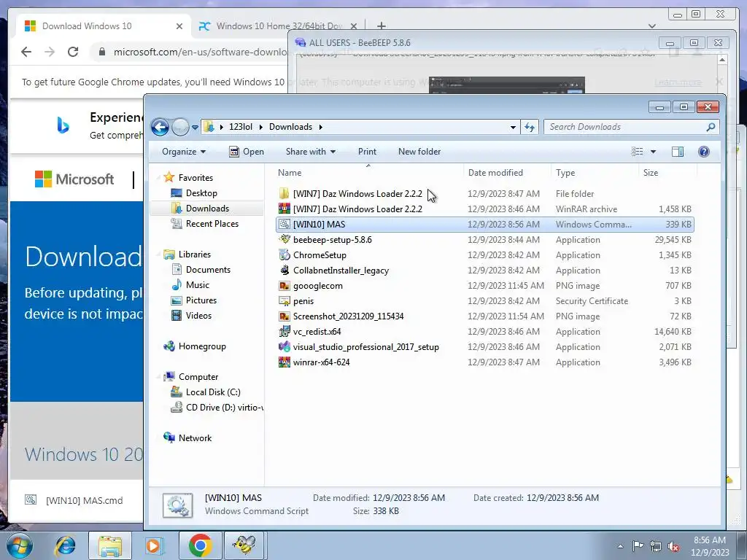
Task: Refresh the Downloads folder view
Action: [530, 127]
